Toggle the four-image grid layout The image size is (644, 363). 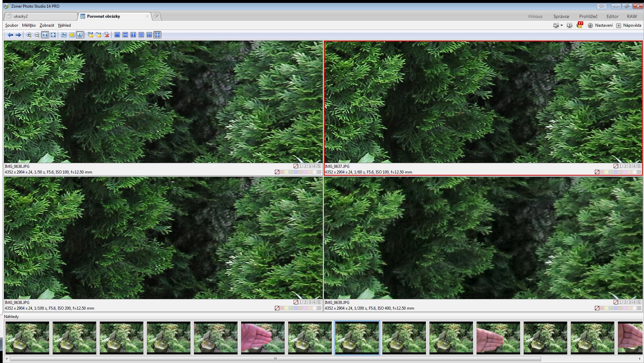point(157,35)
